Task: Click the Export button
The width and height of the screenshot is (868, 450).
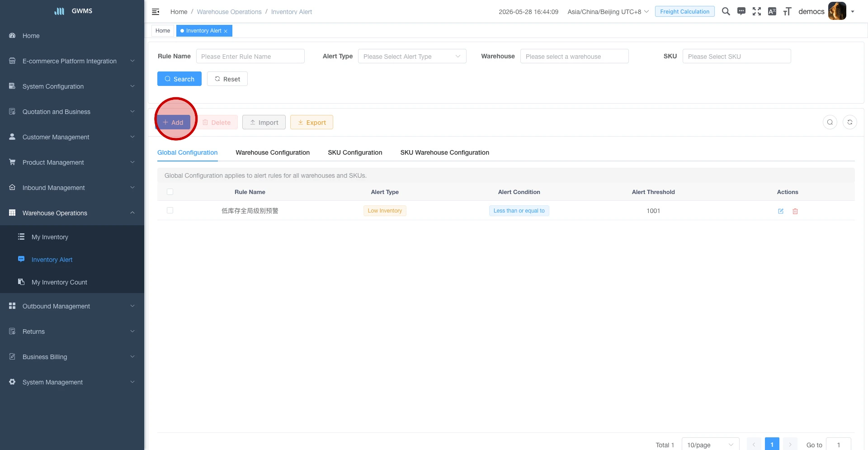Action: [x=311, y=122]
